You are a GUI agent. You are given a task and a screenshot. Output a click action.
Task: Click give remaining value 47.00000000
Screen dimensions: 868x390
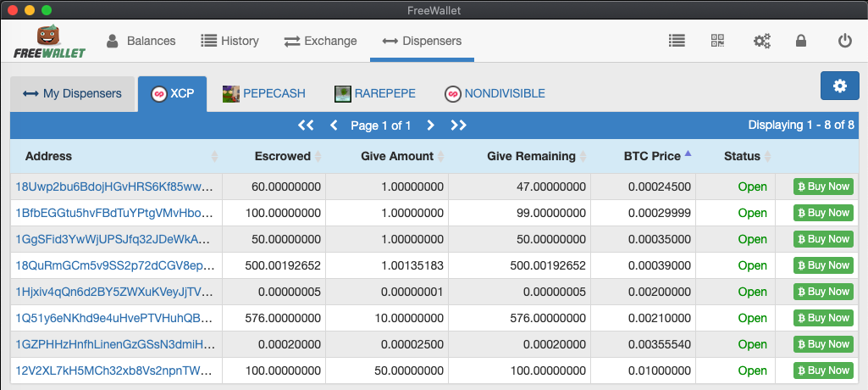pyautogui.click(x=550, y=187)
